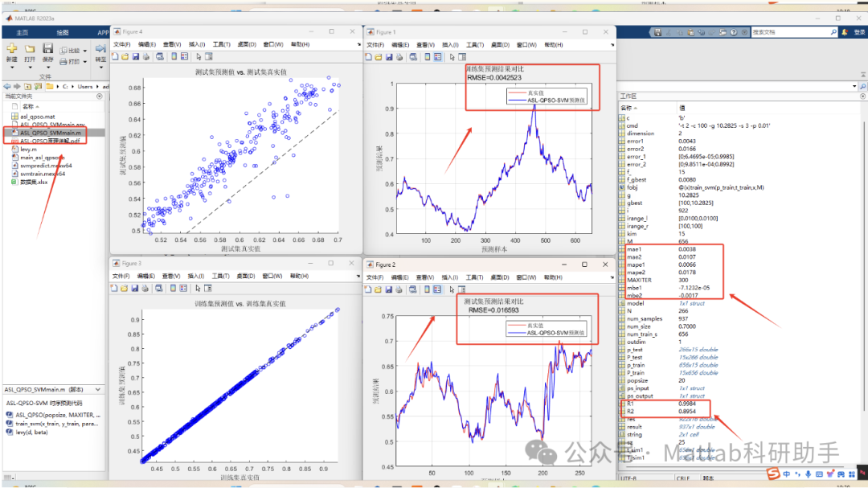Toggle Edit Plot arrow in Figure 1 toolbar
868x488 pixels.
452,57
